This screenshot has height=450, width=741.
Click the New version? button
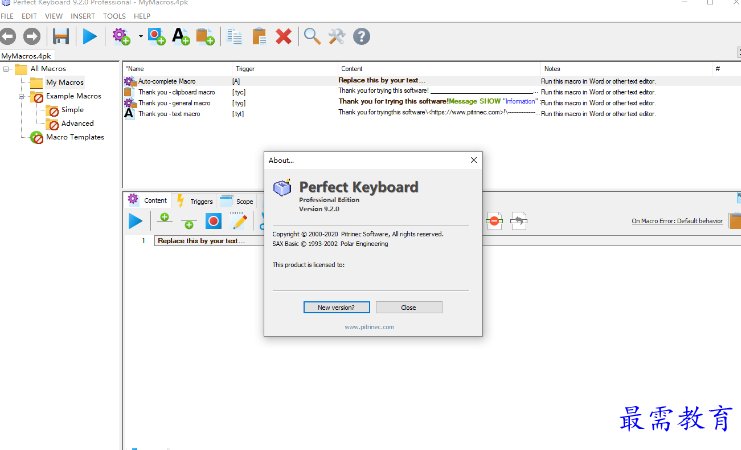coord(336,307)
